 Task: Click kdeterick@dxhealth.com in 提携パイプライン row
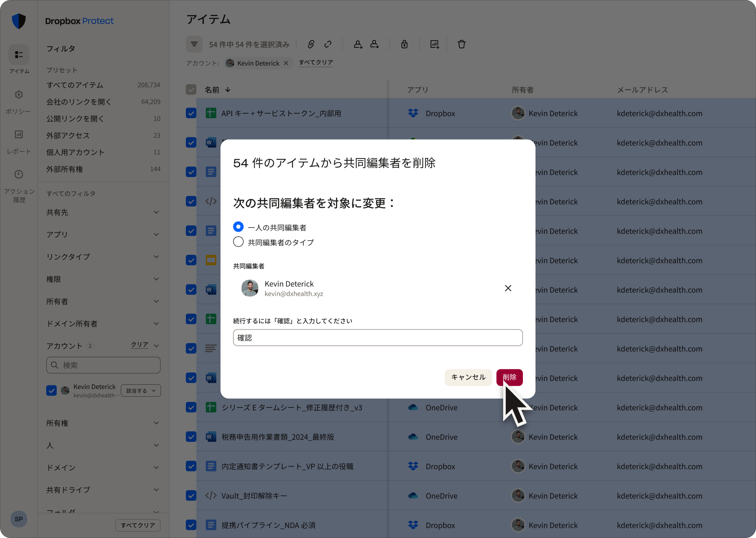(659, 525)
